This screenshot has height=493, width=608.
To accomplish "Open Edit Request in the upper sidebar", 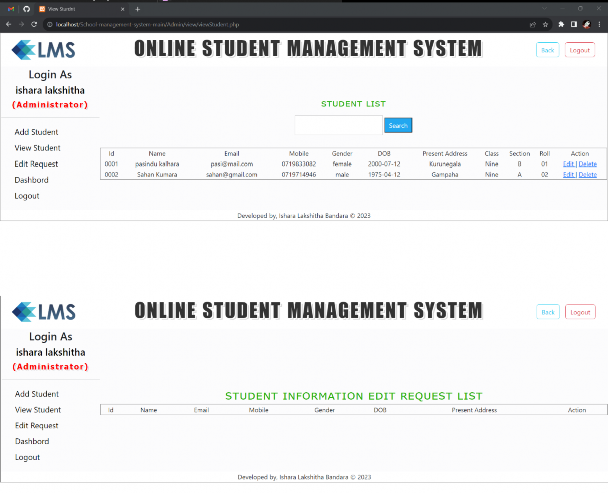I will pos(36,164).
